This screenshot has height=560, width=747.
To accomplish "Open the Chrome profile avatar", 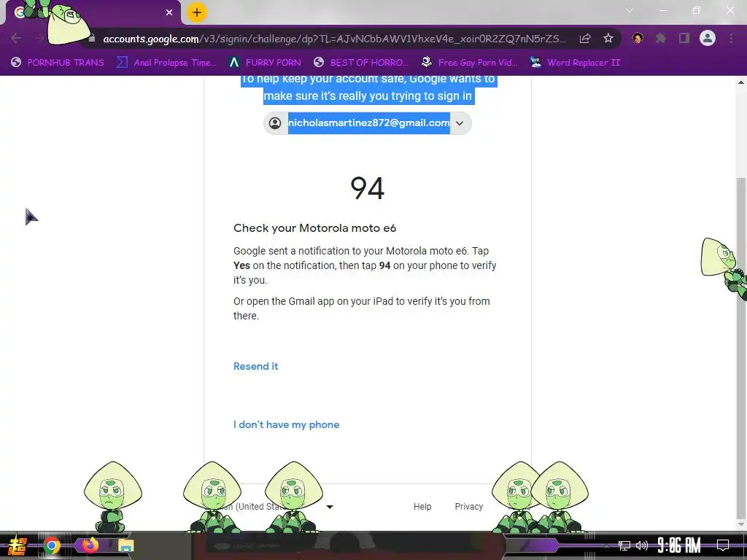I will (708, 38).
